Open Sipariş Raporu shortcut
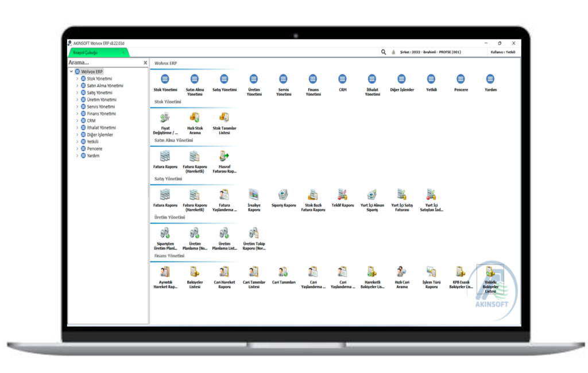The height and width of the screenshot is (373, 588). 283,195
